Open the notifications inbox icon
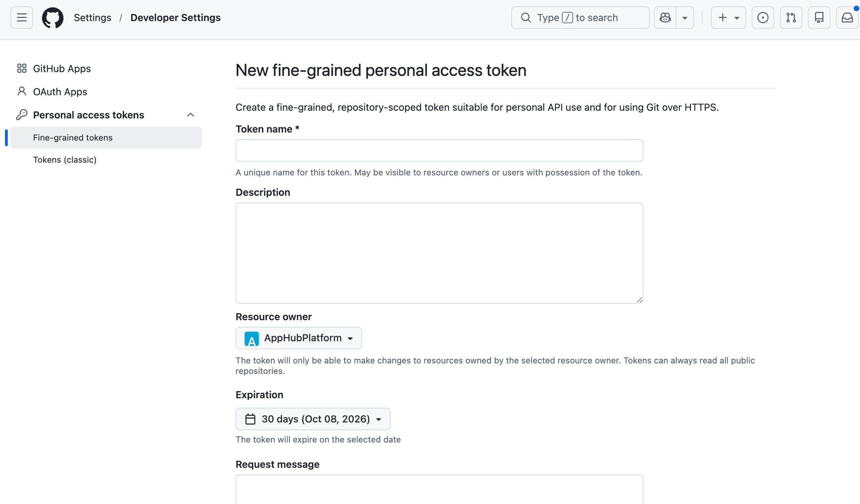This screenshot has height=504, width=860. pyautogui.click(x=847, y=18)
